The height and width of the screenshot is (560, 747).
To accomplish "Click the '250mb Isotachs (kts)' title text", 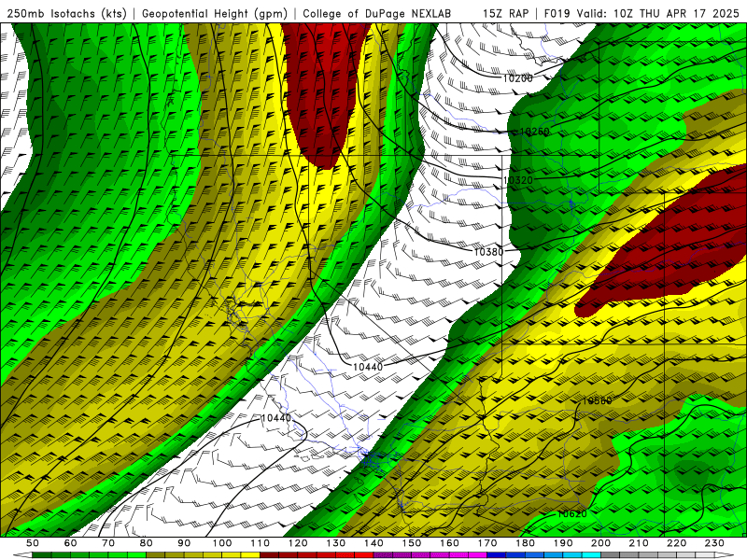I will (x=66, y=13).
